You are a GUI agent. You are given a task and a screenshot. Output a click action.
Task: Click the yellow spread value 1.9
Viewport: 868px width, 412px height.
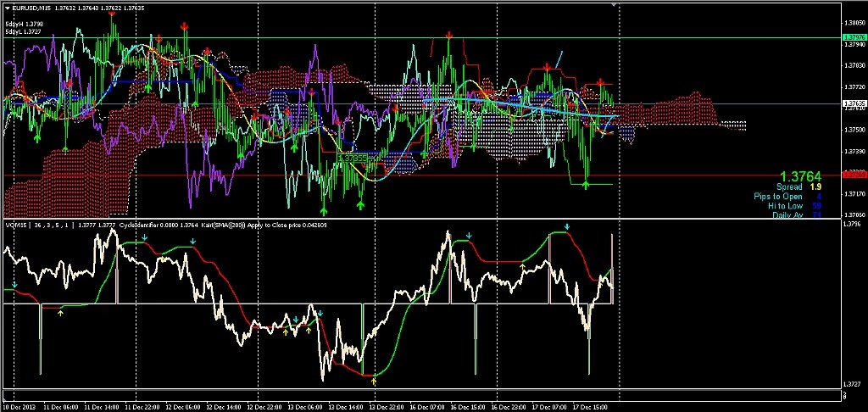tap(815, 187)
